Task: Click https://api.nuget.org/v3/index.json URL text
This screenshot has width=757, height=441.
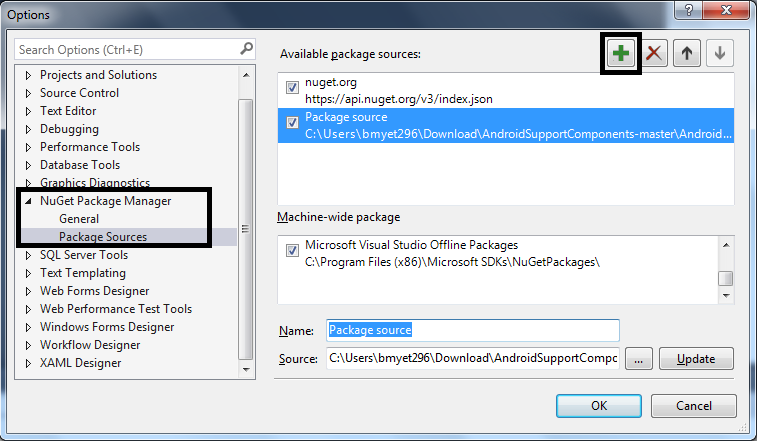Action: pos(399,99)
